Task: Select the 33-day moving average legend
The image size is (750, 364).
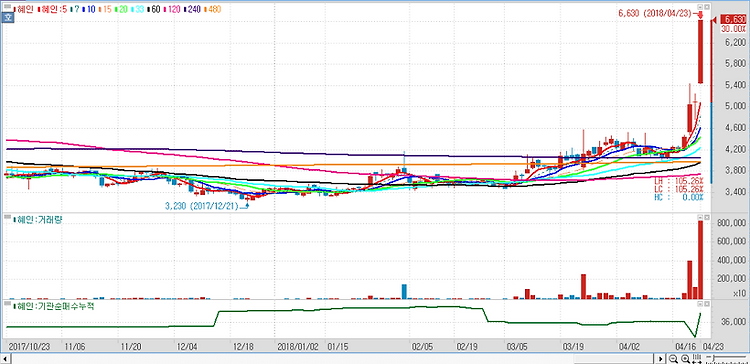Action: [x=137, y=9]
